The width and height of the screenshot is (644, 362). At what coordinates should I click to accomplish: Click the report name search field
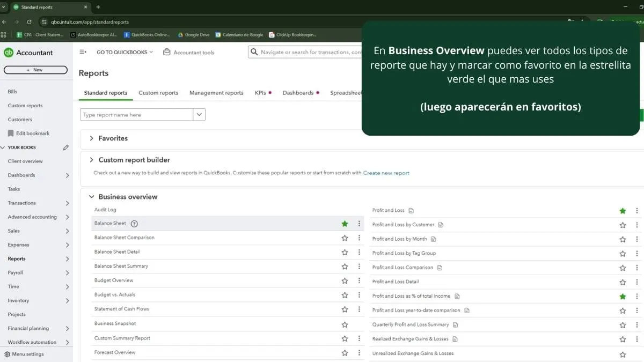coord(137,115)
